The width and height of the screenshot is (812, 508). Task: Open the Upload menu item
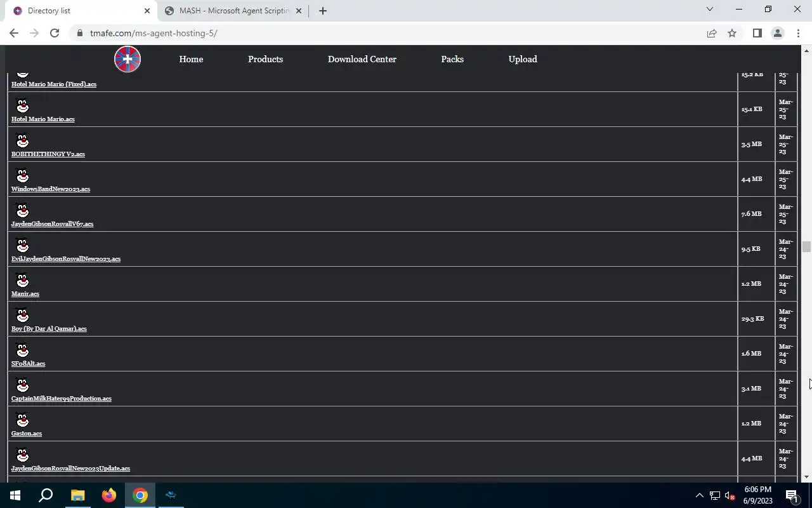(x=523, y=59)
